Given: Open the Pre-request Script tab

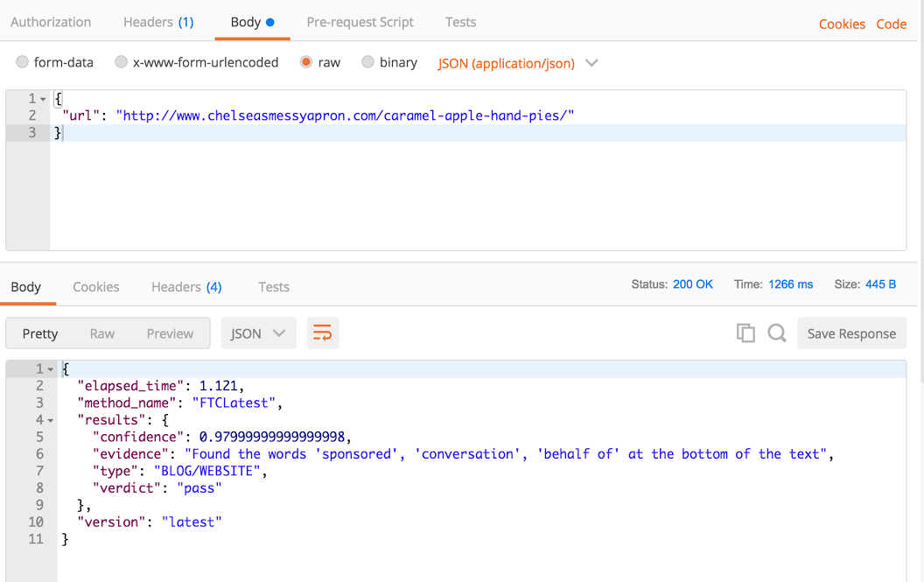Looking at the screenshot, I should [360, 23].
